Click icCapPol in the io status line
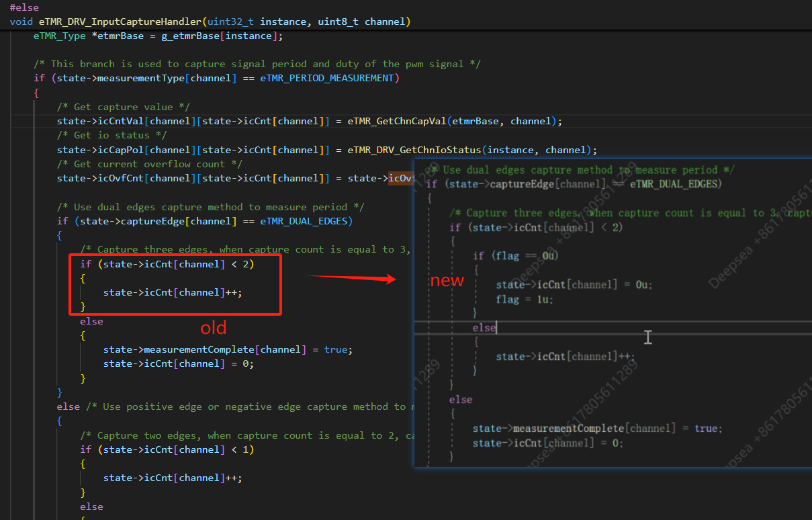 pyautogui.click(x=121, y=149)
